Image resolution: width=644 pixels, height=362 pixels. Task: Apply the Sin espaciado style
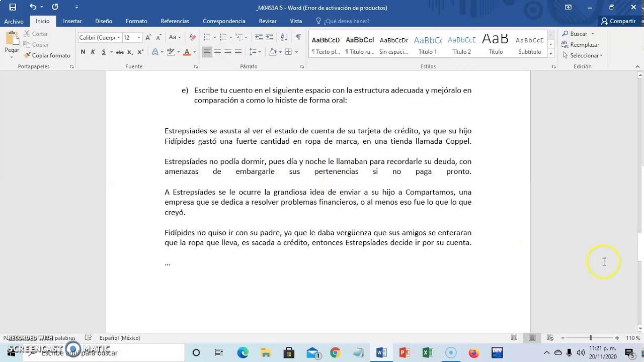click(393, 44)
